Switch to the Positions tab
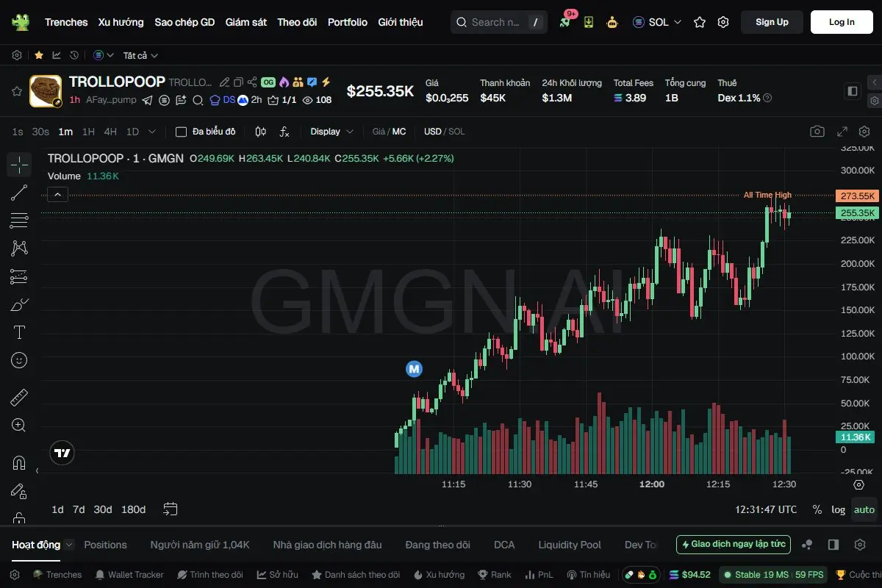882x588 pixels. coord(105,545)
